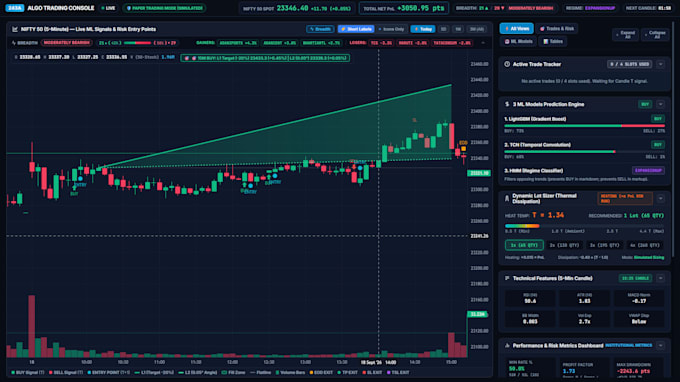Click the VWAP Disp feature cell

pos(638,319)
